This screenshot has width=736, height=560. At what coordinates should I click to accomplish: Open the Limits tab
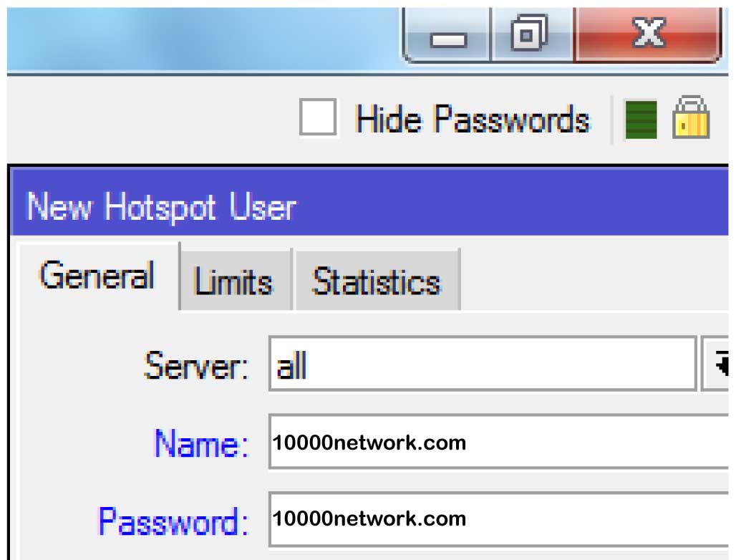(236, 280)
